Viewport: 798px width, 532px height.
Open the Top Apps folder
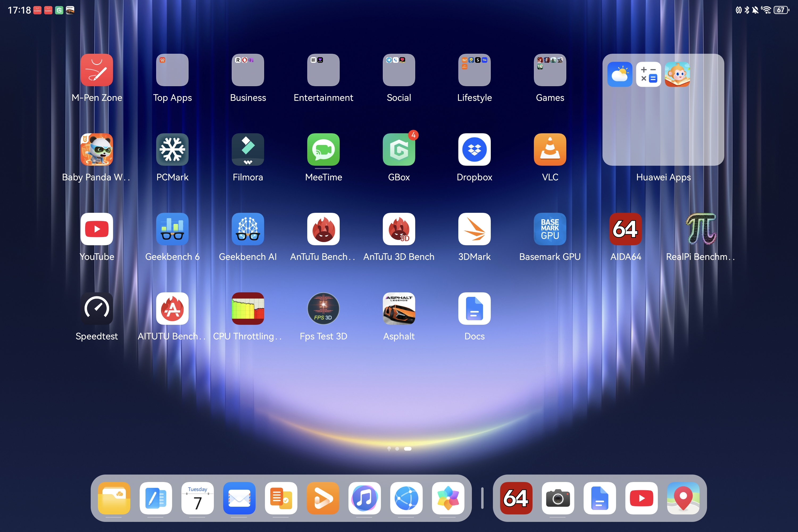point(172,70)
